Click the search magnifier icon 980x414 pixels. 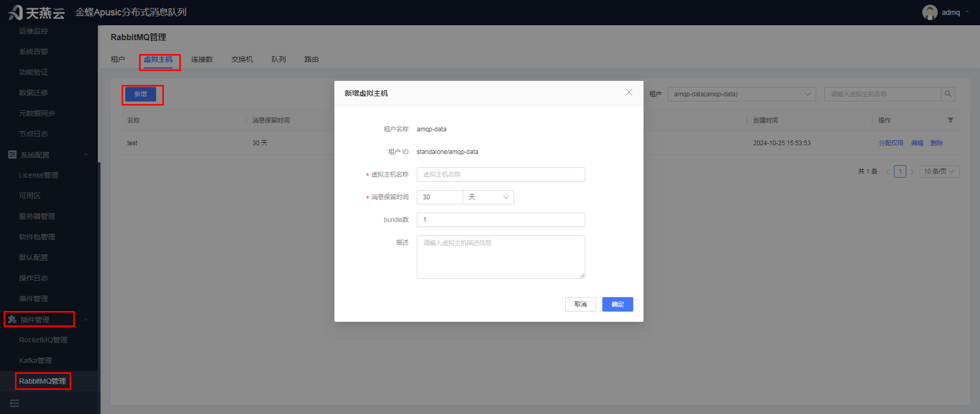point(948,94)
